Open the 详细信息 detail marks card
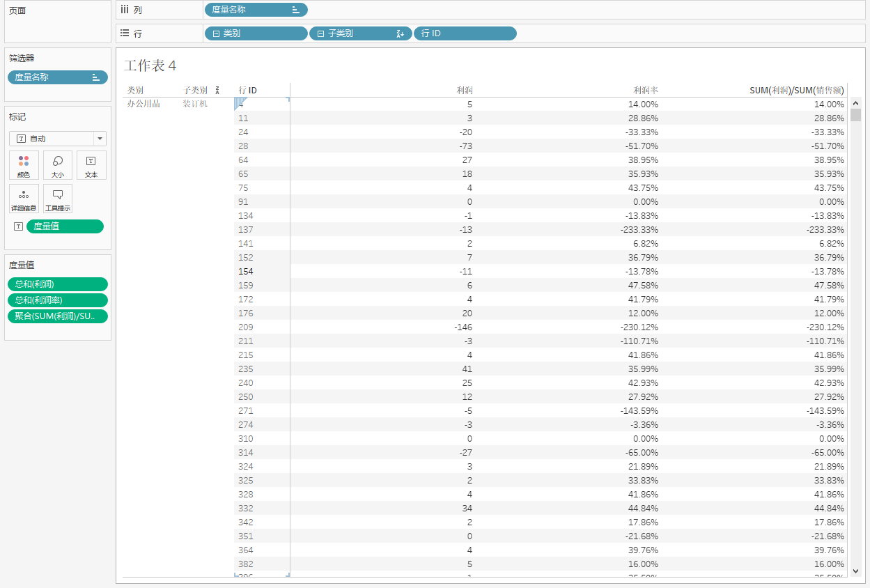Image resolution: width=870 pixels, height=588 pixels. [x=24, y=199]
